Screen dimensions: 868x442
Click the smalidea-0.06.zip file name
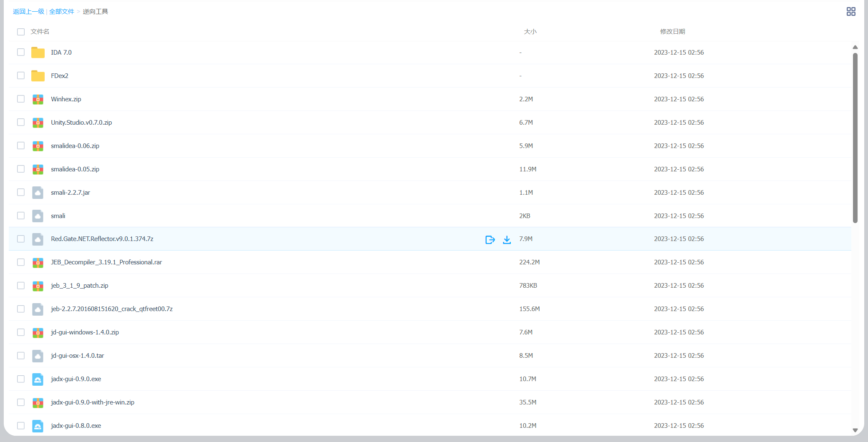pyautogui.click(x=75, y=146)
